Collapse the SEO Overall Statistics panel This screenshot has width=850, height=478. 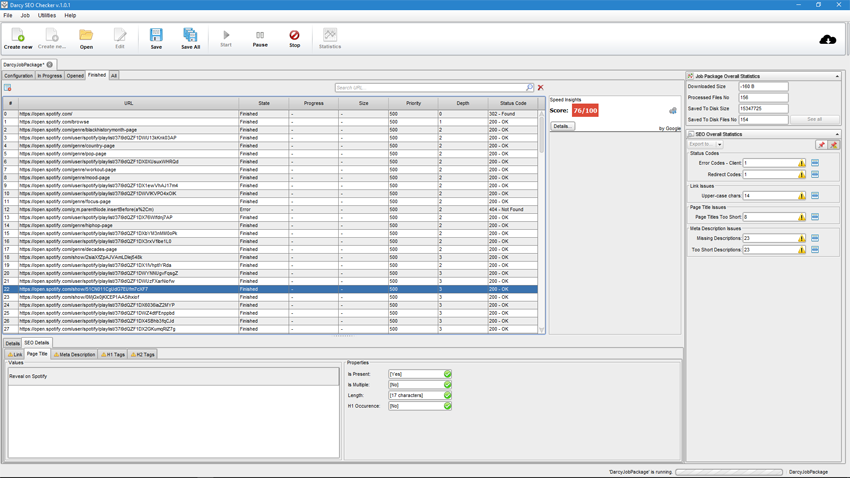(x=837, y=134)
